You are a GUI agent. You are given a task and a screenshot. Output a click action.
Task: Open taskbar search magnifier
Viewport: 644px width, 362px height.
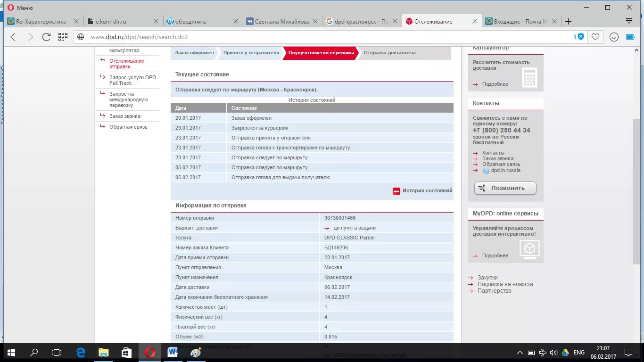pyautogui.click(x=34, y=352)
